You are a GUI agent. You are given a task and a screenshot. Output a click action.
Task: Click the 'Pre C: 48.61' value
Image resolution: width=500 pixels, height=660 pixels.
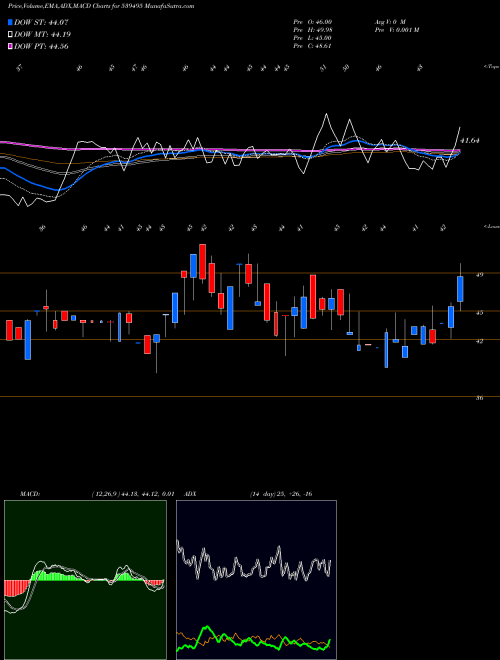313,46
